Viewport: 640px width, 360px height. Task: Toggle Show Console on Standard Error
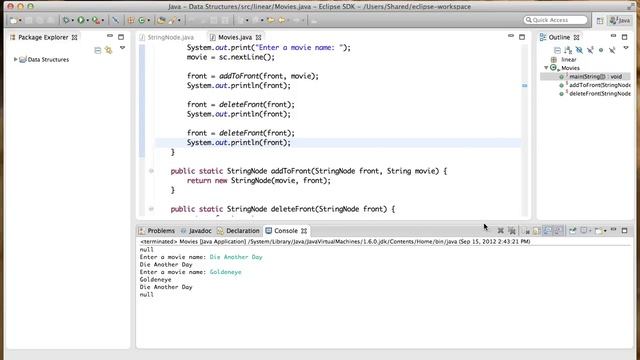click(x=558, y=231)
